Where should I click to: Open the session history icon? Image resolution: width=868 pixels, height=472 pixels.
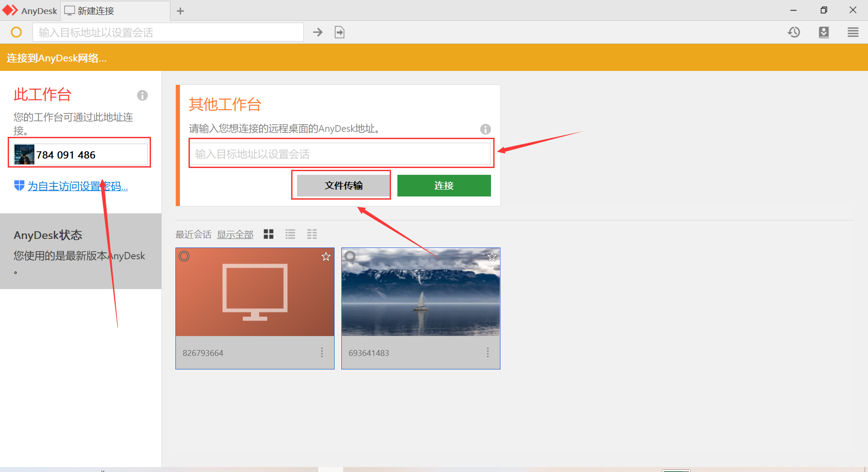tap(794, 32)
